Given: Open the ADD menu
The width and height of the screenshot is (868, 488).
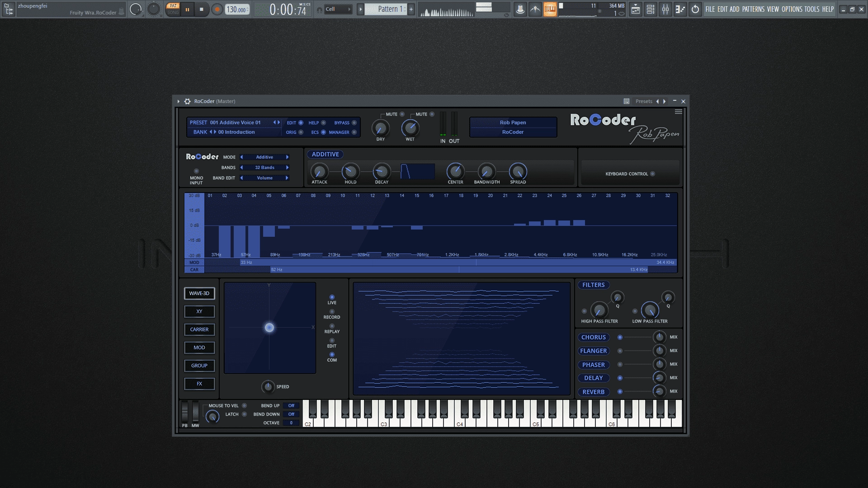Looking at the screenshot, I should 735,9.
